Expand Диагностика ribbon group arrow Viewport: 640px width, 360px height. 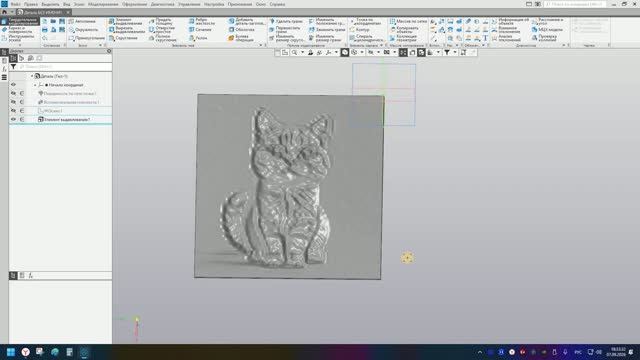[x=564, y=45]
